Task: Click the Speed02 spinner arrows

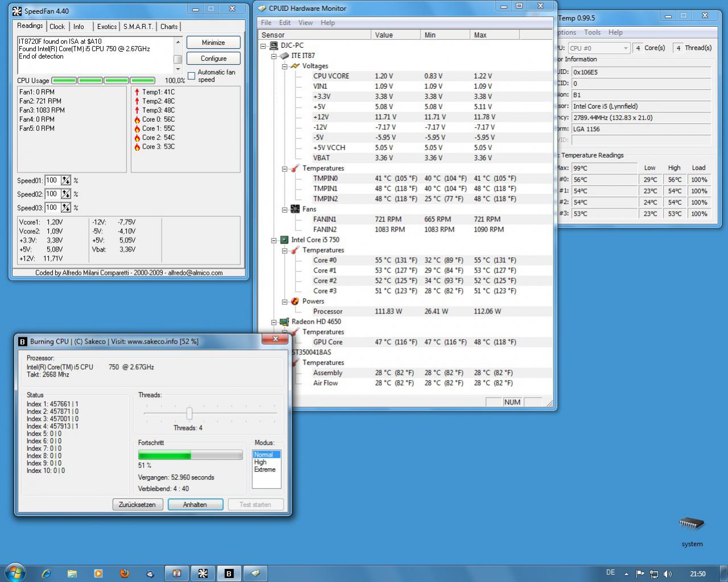Action: pyautogui.click(x=66, y=194)
